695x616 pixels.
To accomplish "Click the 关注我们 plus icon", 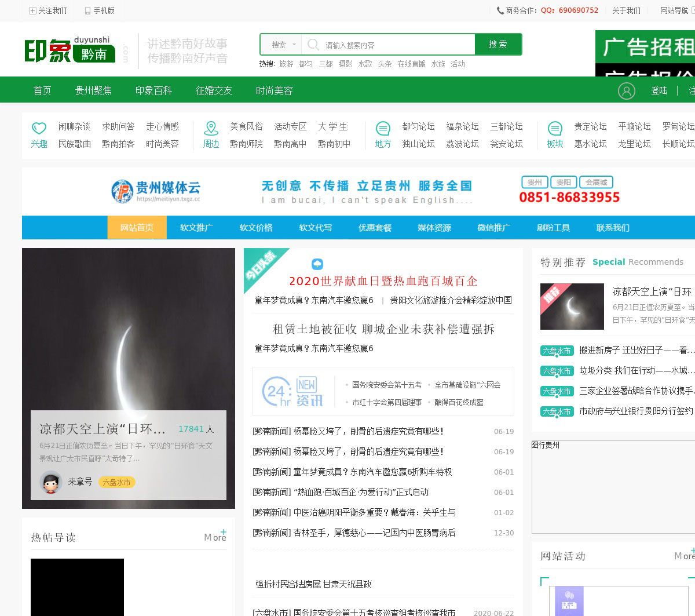I will point(32,10).
